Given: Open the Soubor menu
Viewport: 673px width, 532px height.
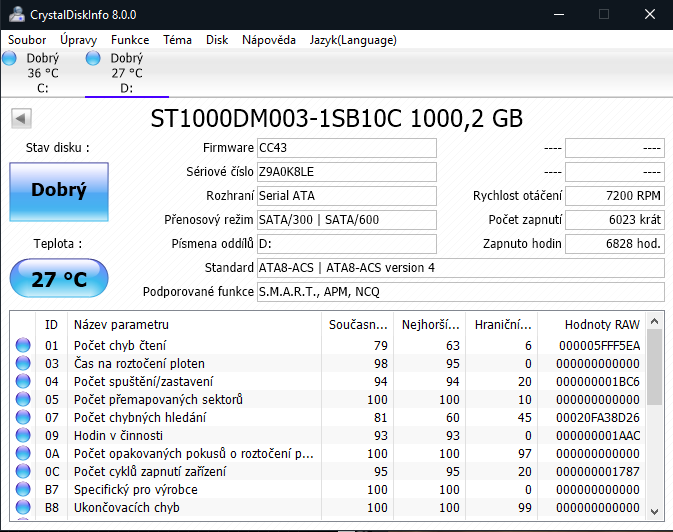Looking at the screenshot, I should (27, 40).
